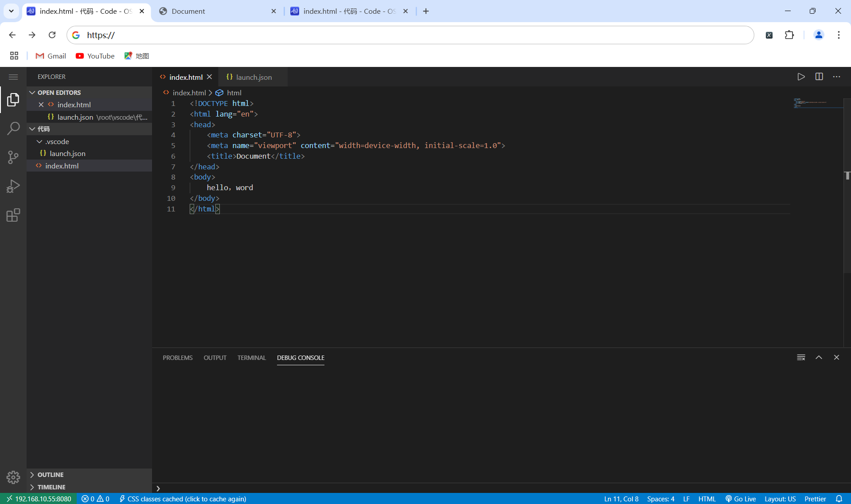This screenshot has width=851, height=504.
Task: Switch to the TERMINAL panel tab
Action: click(251, 358)
